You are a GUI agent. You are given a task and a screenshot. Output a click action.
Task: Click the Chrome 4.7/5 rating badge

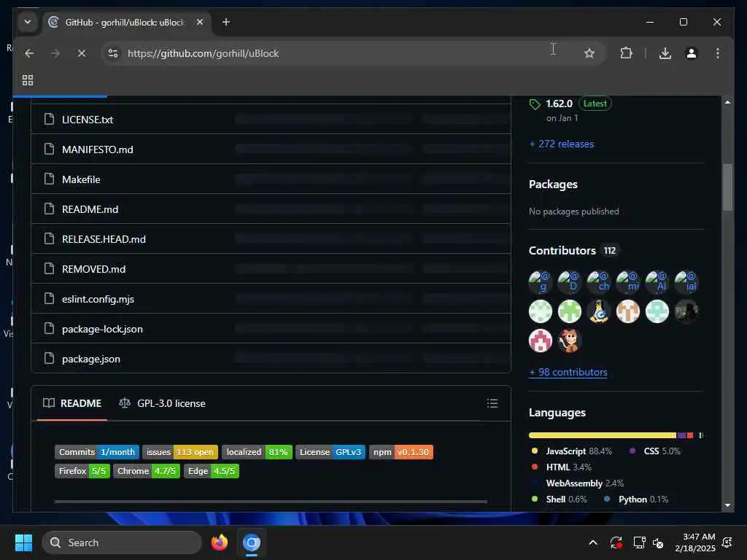(x=147, y=471)
